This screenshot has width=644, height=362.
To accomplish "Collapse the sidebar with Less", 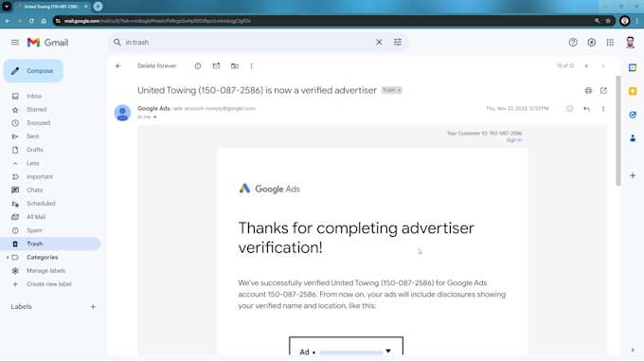I will (x=33, y=163).
